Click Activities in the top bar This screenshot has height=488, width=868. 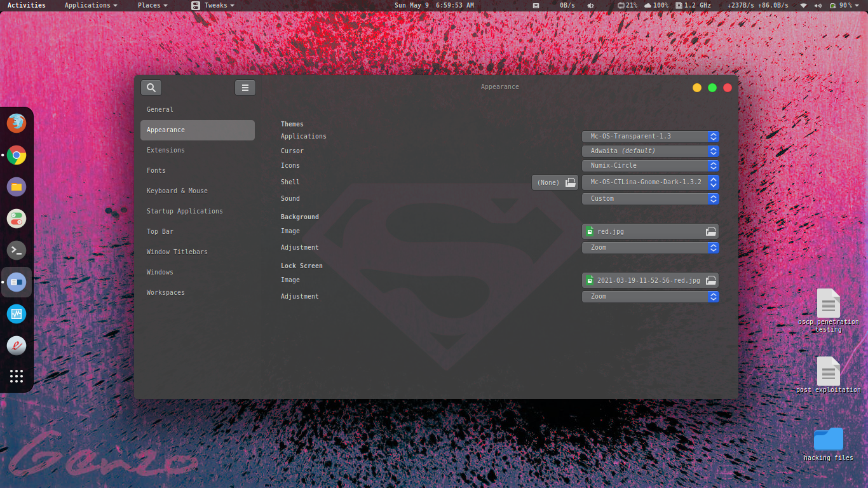point(27,5)
